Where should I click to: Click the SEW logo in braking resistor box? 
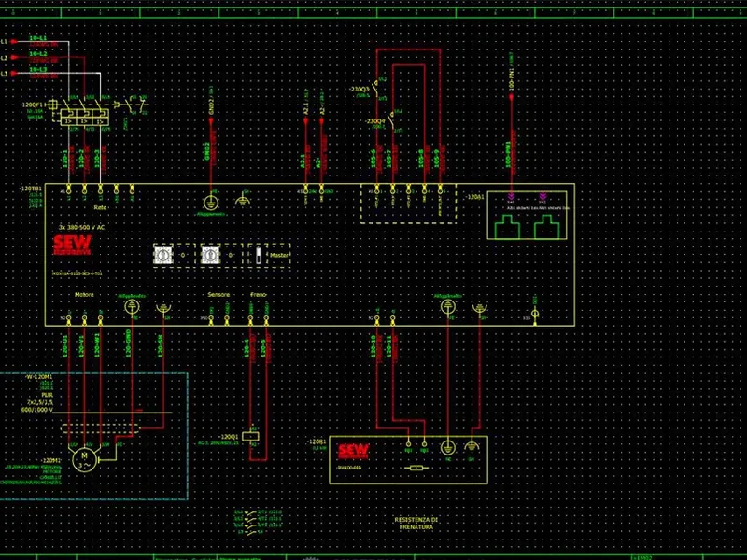pyautogui.click(x=353, y=451)
